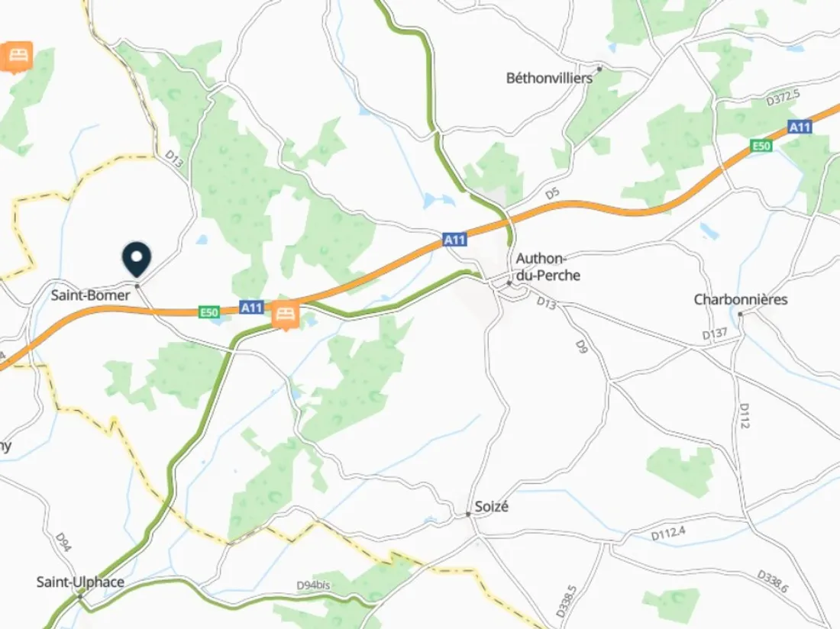Select the D338.6 road label

click(773, 582)
